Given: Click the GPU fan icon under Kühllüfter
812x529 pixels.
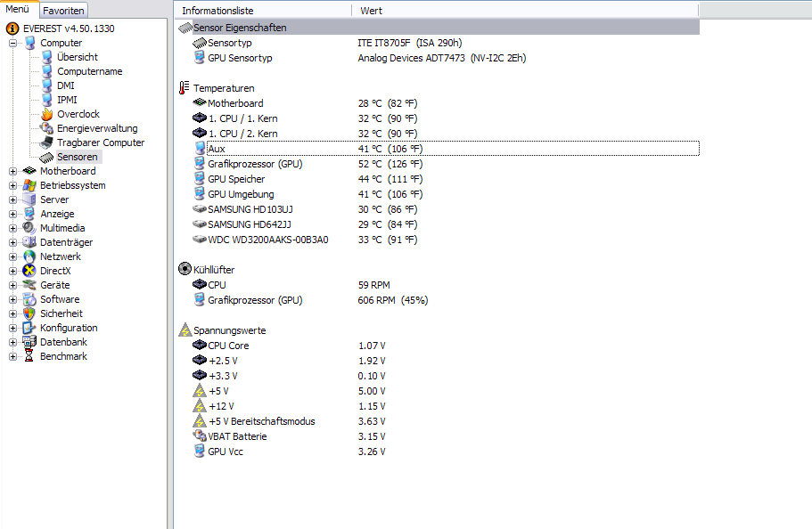Looking at the screenshot, I should pos(198,300).
